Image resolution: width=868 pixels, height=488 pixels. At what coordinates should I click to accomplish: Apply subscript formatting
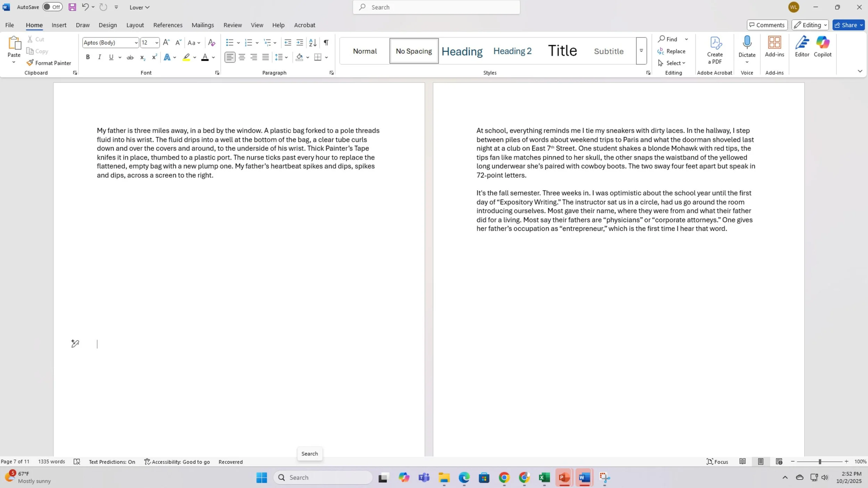[x=142, y=57]
